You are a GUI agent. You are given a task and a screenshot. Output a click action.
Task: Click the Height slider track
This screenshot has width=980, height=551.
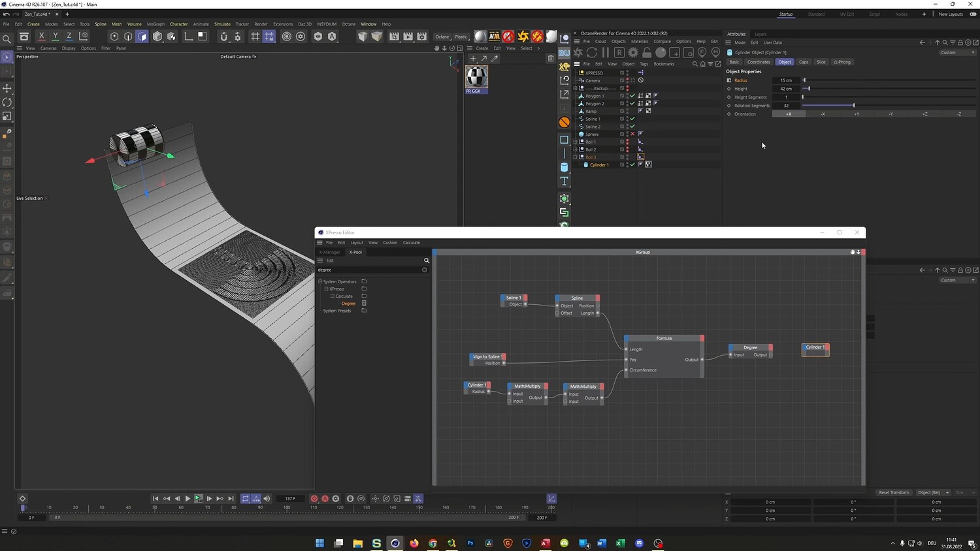coord(889,89)
